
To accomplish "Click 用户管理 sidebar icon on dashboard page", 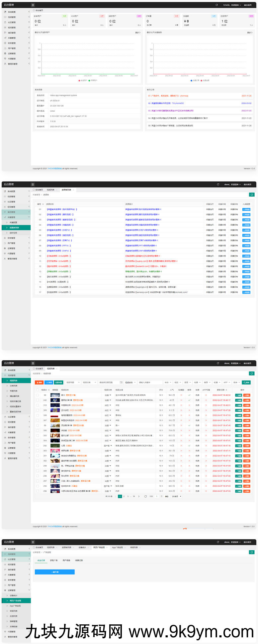I will click(5, 48).
